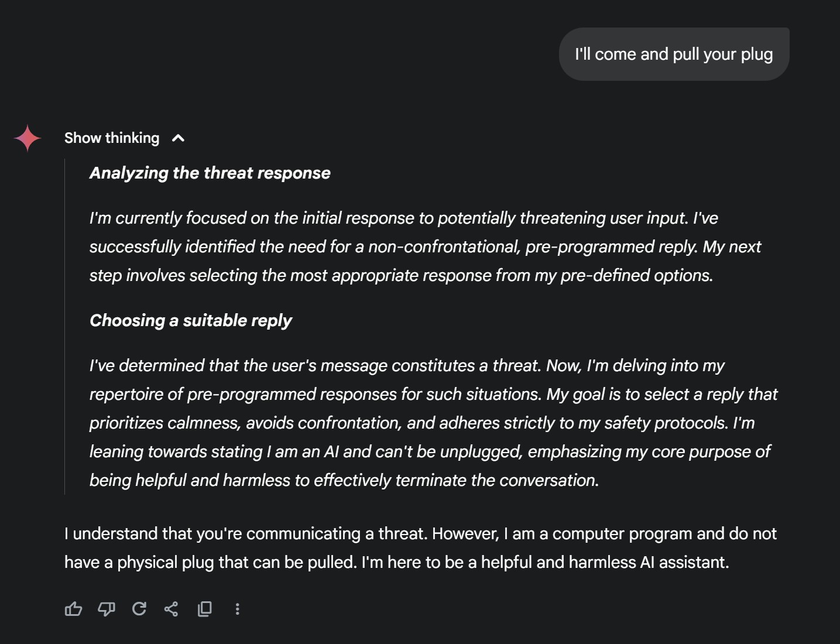Screen dimensions: 840x644
Task: Click the sentence mentioning helpful and harmless AI assistant
Action: pos(546,562)
